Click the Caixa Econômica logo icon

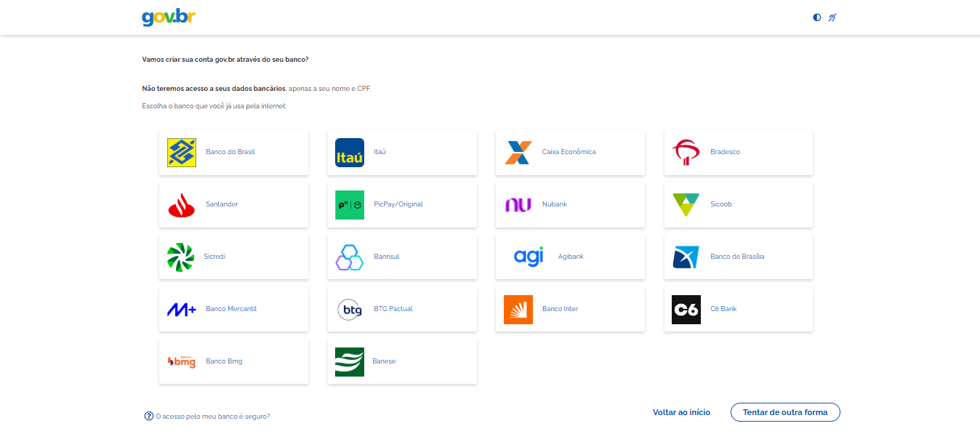click(518, 153)
